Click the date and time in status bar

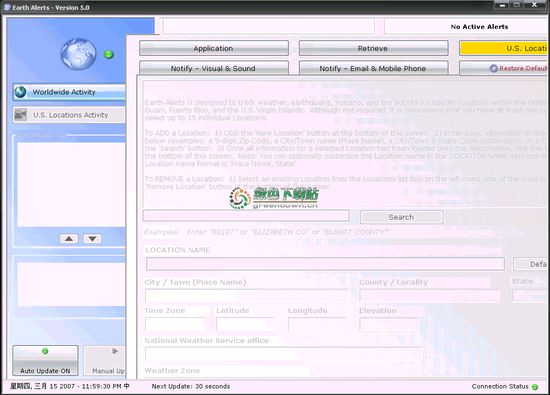69,386
